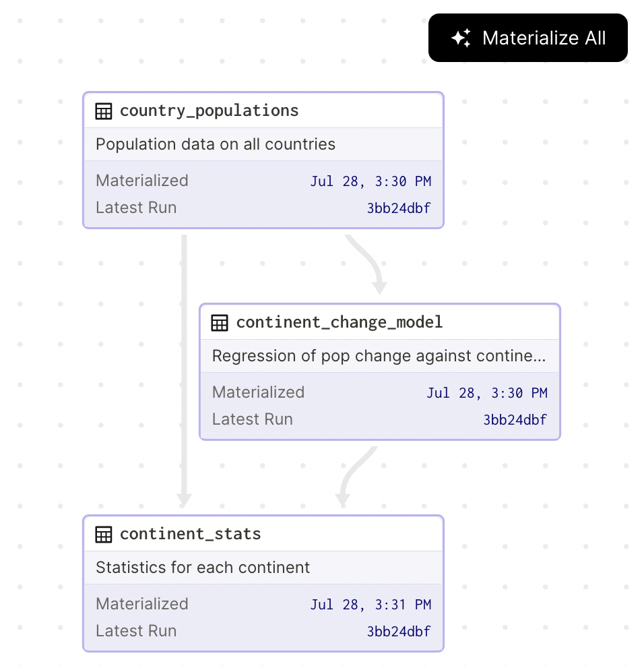Click continent_change_model materialization time Jul 28, 3:30 PM

pos(486,393)
